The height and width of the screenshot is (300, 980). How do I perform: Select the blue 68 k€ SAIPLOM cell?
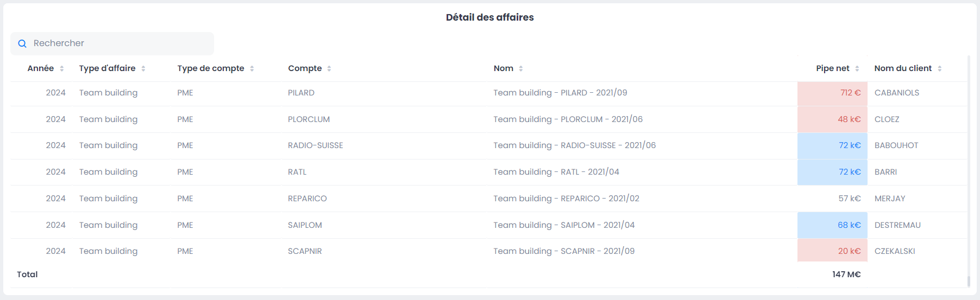(849, 225)
